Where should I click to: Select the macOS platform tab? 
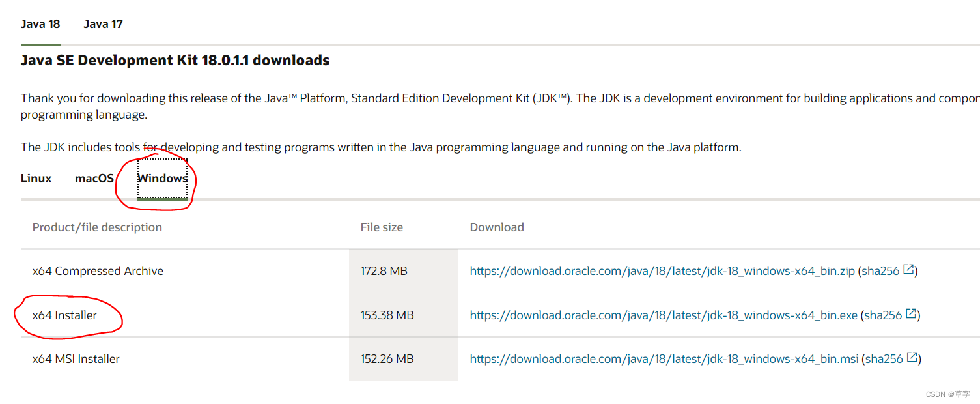[x=94, y=179]
